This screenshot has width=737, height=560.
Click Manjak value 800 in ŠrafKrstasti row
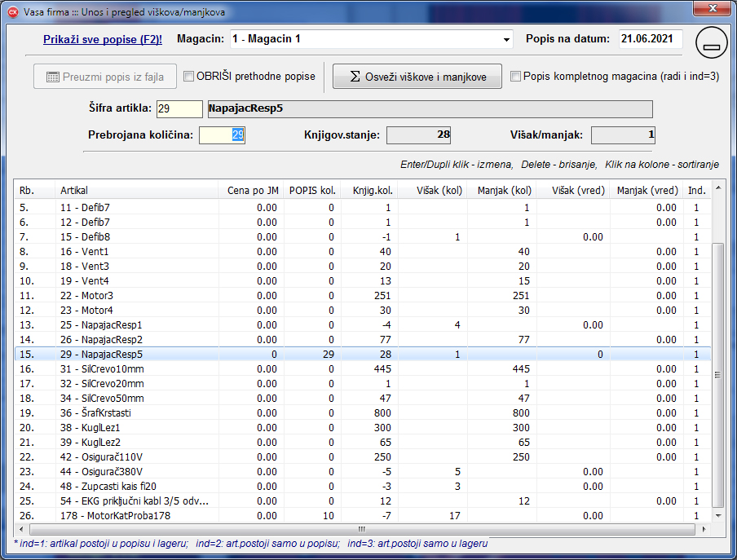click(521, 413)
